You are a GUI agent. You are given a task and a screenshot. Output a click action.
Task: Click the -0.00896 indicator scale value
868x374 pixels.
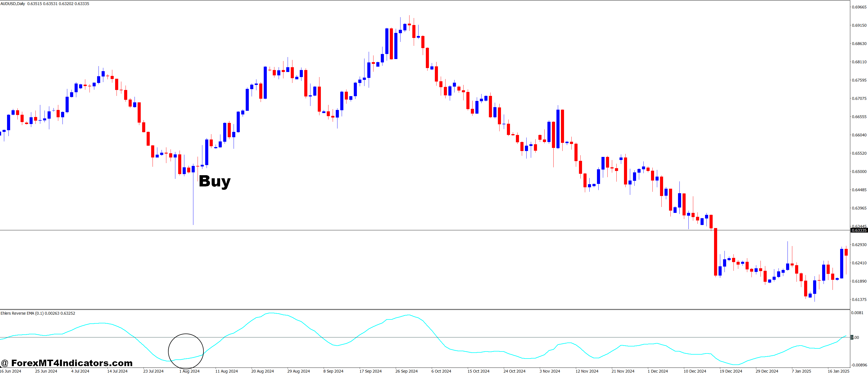(856, 366)
